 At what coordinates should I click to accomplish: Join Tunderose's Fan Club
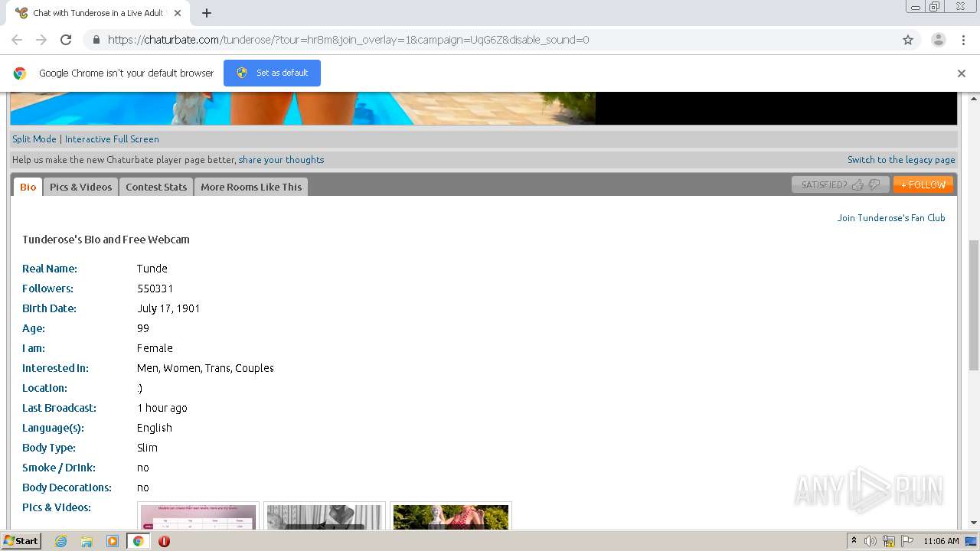pos(891,218)
